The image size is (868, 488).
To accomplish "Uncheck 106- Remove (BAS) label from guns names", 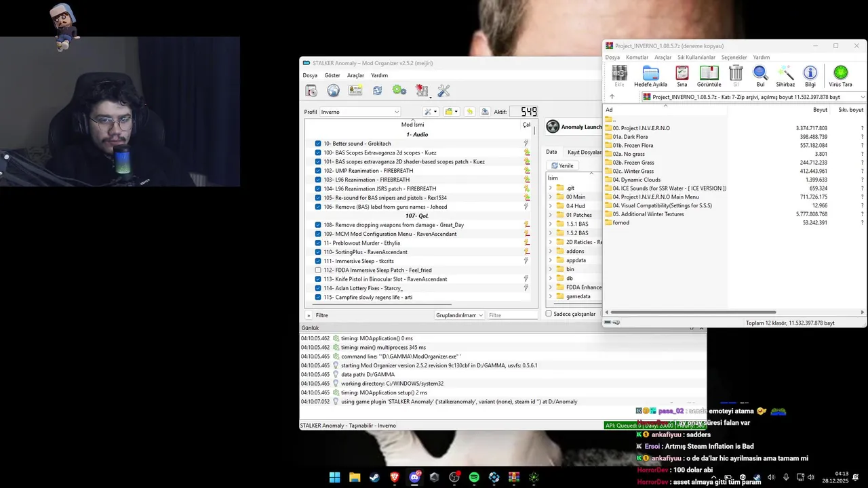I will [x=318, y=207].
